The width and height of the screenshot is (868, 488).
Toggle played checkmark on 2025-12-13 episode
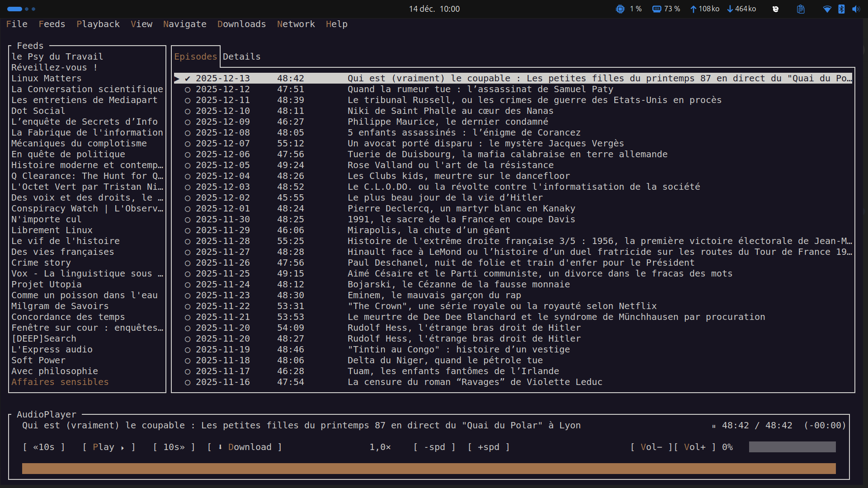188,79
